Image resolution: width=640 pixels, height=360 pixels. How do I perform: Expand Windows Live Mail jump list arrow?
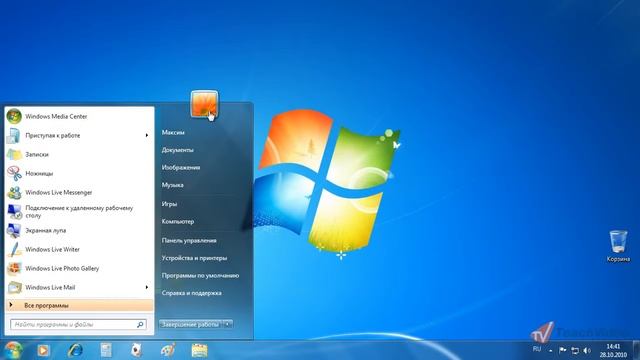147,287
